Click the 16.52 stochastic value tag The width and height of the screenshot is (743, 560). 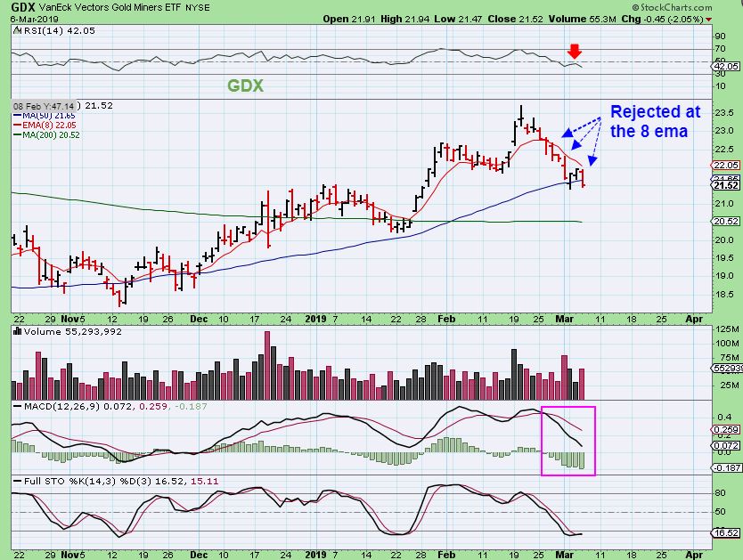[726, 533]
